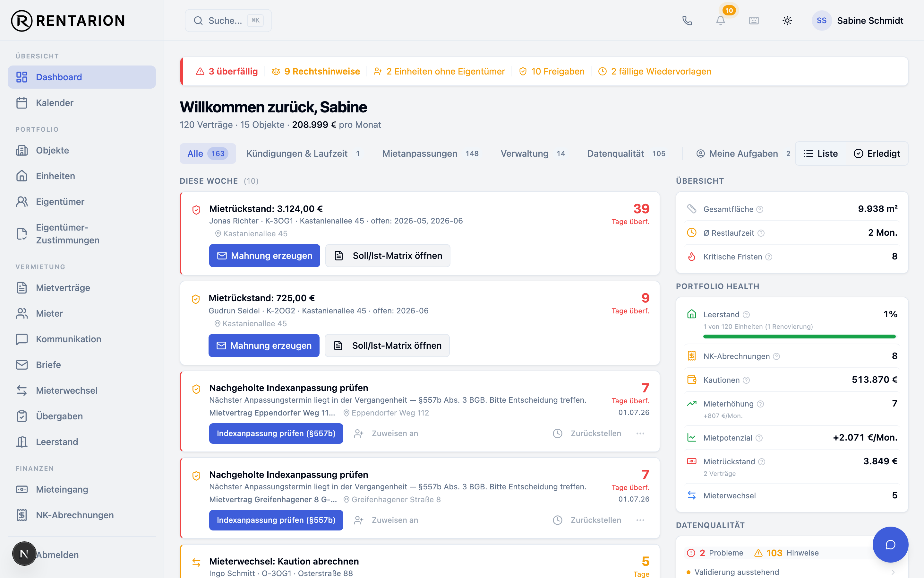
Task: Click Abmelden to log out
Action: click(x=57, y=555)
